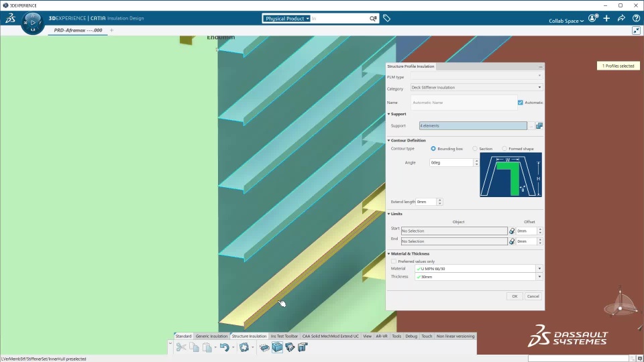
Task: Open the Undo history dropdown arrow
Action: click(233, 348)
